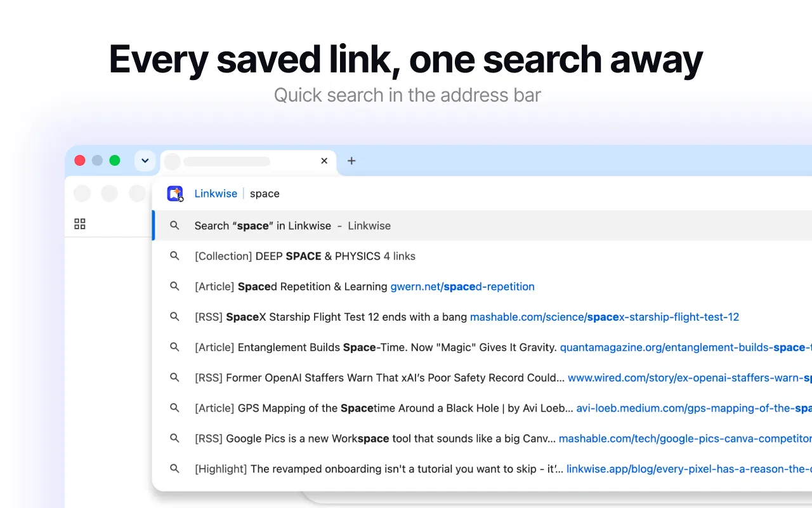Click the 'space' query text in address bar
This screenshot has width=812, height=508.
[265, 194]
